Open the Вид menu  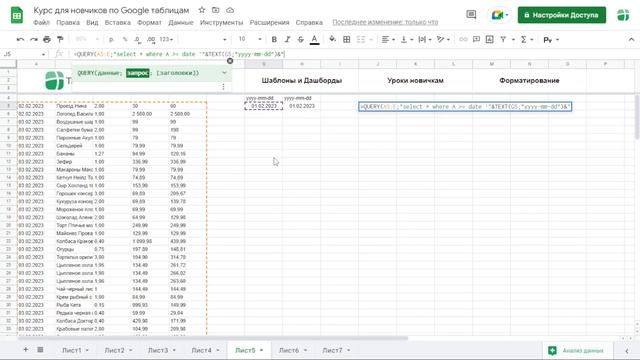coord(92,22)
